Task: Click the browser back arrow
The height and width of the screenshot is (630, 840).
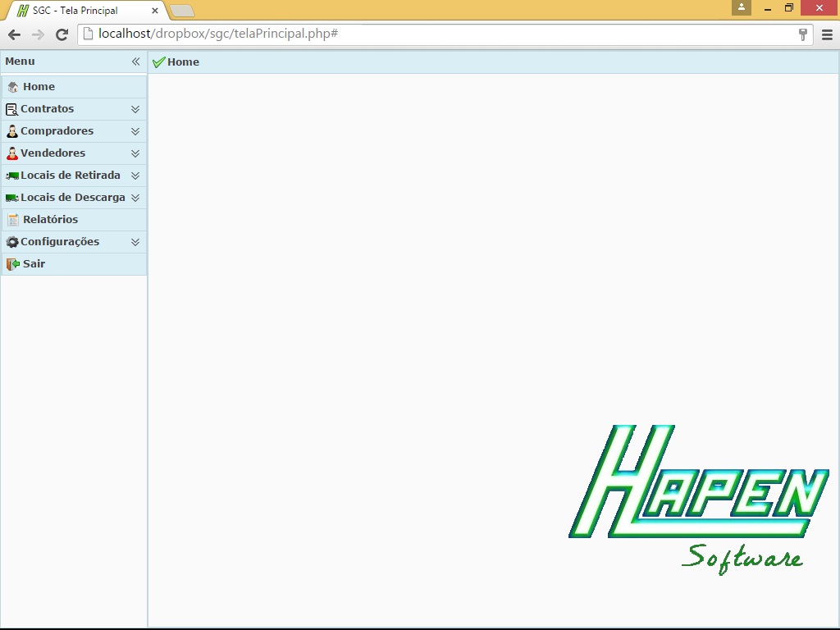Action: coord(15,34)
